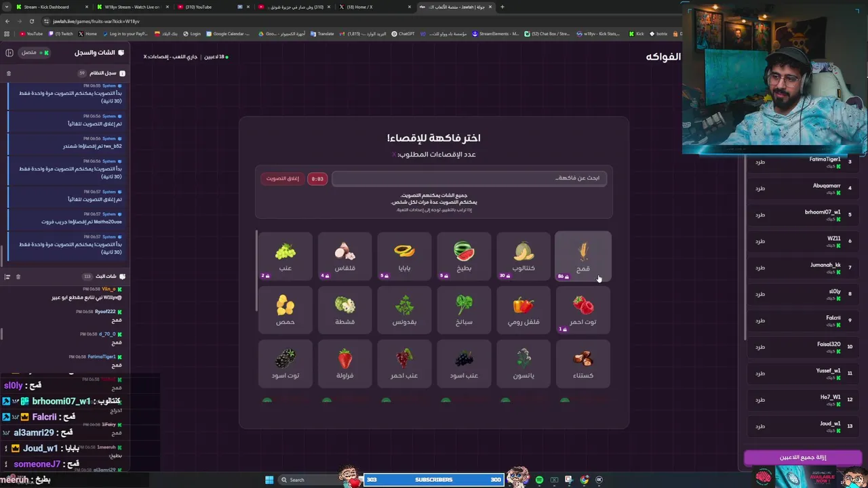Remove player Ho7_W1 using طرد
The image size is (868, 488).
click(x=760, y=400)
